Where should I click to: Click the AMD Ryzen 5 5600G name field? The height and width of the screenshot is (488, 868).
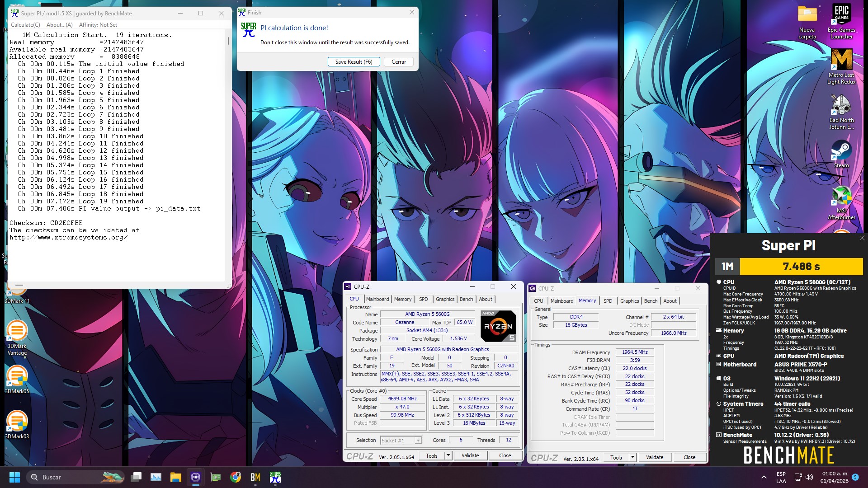coord(427,314)
